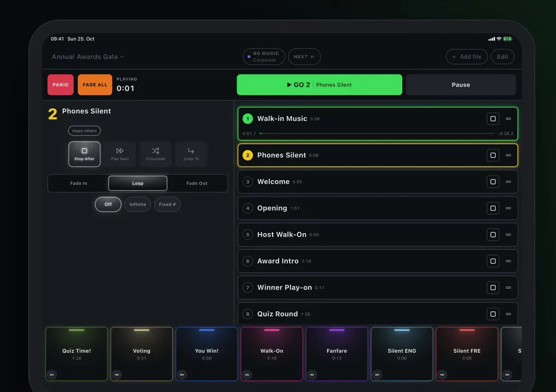The image size is (556, 392).
Task: Click the Pause button
Action: (x=461, y=84)
